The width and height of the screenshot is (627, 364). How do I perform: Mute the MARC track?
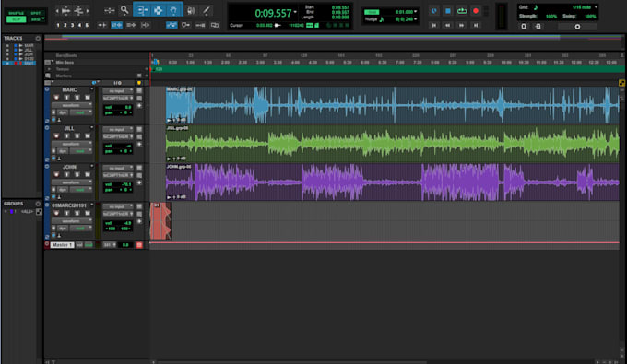(88, 98)
